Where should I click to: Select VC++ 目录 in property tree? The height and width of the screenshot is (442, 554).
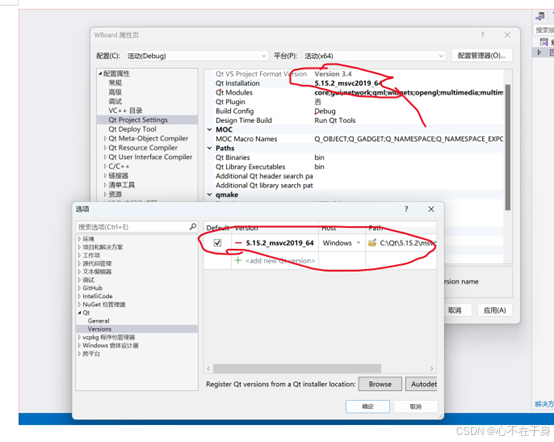click(125, 111)
